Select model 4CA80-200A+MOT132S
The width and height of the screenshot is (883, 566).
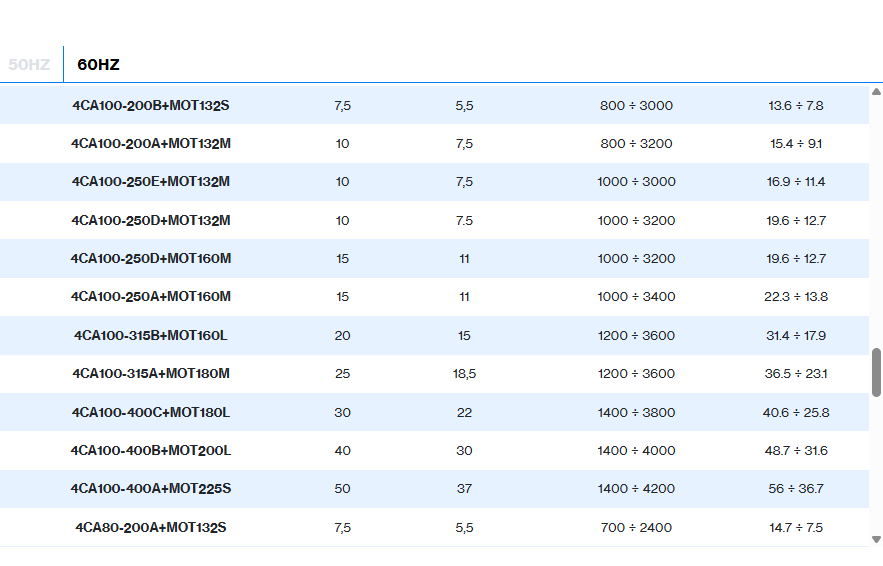click(151, 527)
